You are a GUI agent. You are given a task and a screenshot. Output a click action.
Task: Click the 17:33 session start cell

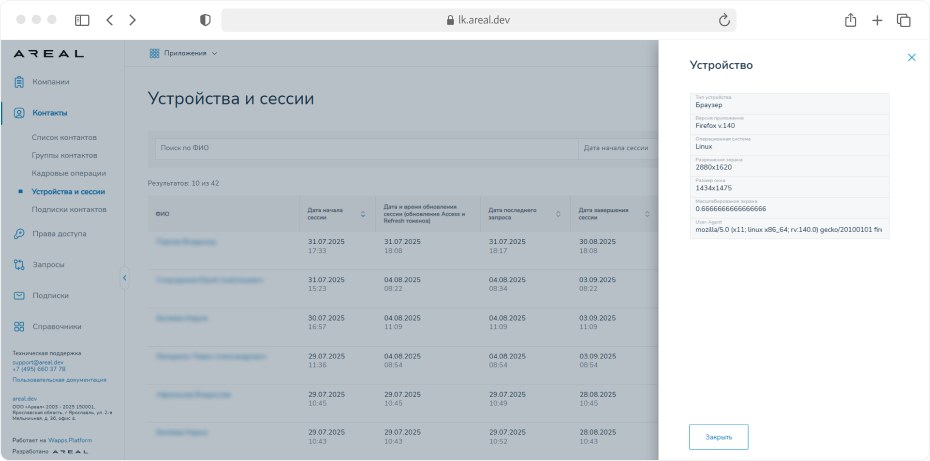[315, 251]
